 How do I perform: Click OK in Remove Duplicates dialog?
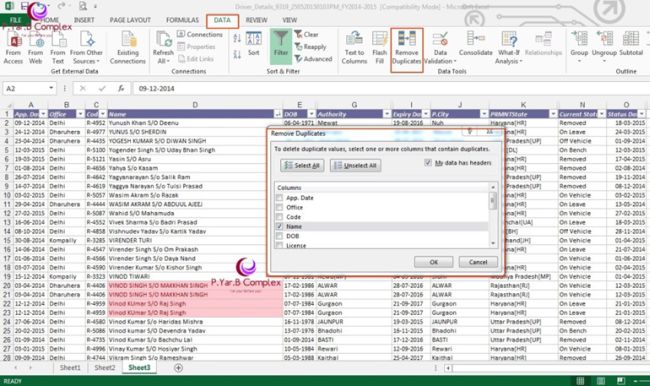coord(434,262)
